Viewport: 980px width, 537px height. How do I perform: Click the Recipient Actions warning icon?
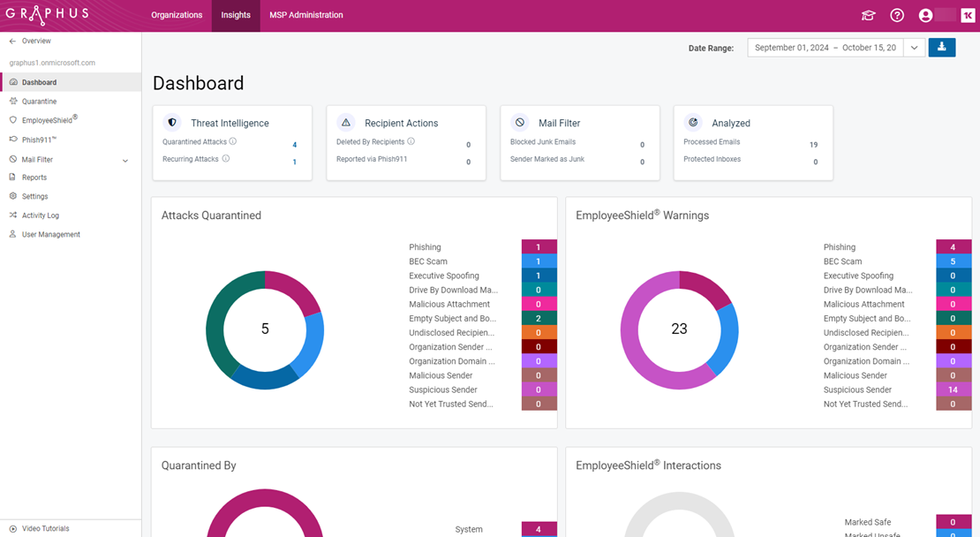point(345,123)
